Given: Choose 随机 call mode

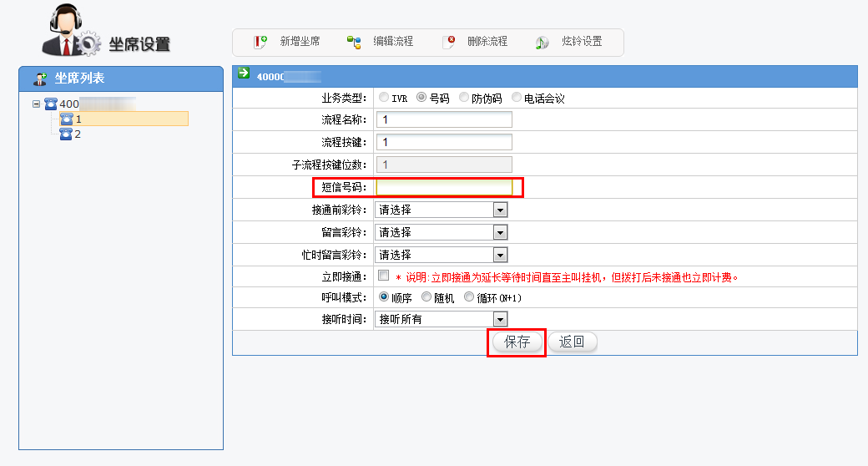Looking at the screenshot, I should point(426,296).
